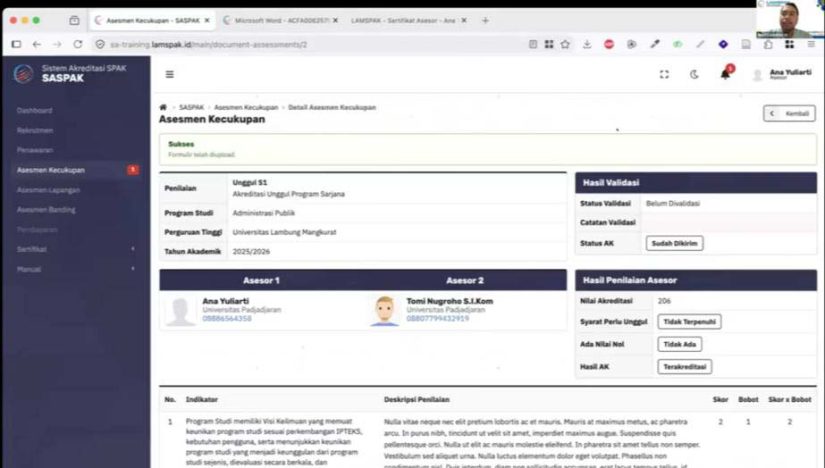Go back with browser back arrow
825x468 pixels.
point(36,44)
